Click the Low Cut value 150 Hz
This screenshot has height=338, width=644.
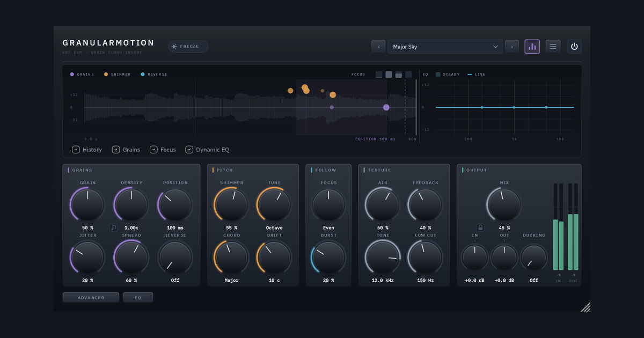(426, 281)
